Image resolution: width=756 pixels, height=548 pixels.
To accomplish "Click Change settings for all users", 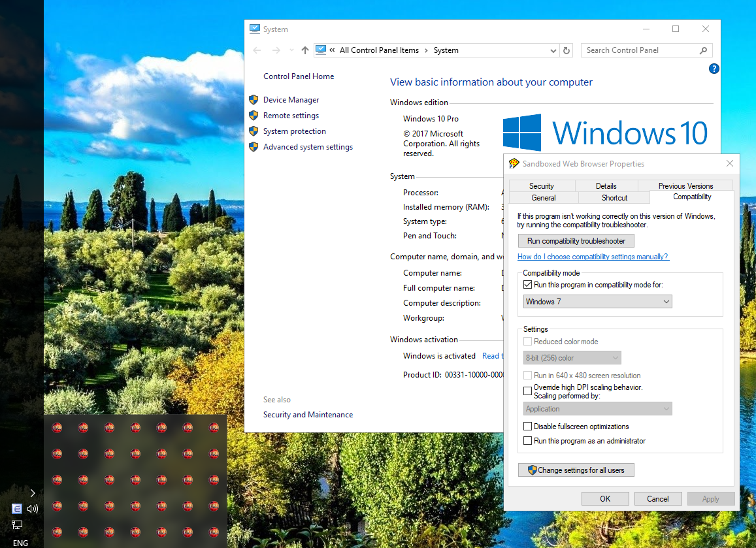I will coord(576,470).
